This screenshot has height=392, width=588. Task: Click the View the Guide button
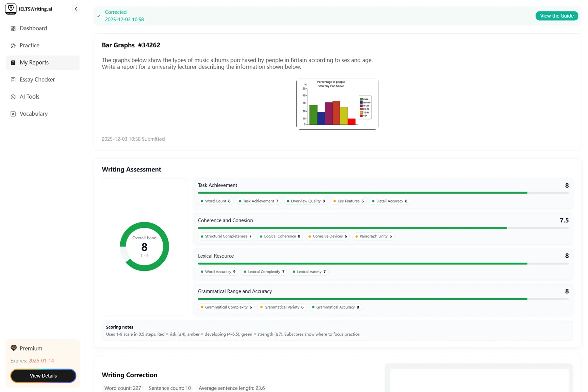(557, 16)
